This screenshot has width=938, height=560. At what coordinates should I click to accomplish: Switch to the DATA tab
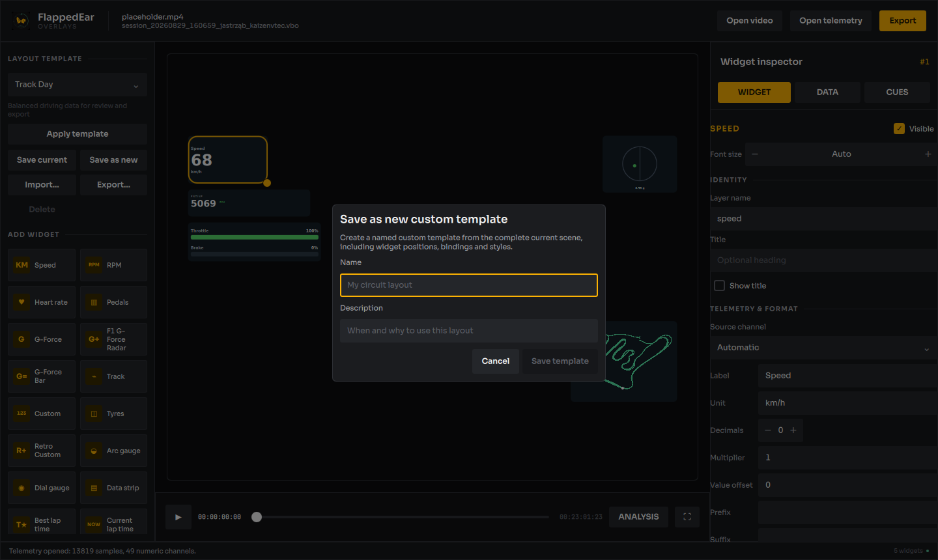coord(827,92)
